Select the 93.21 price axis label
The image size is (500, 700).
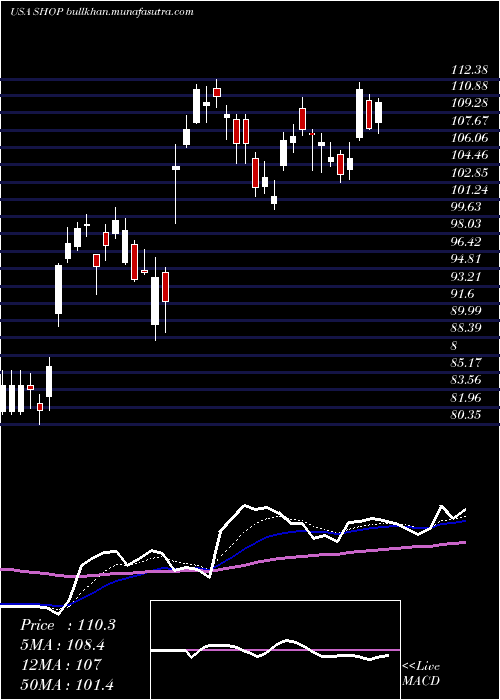coord(466,277)
